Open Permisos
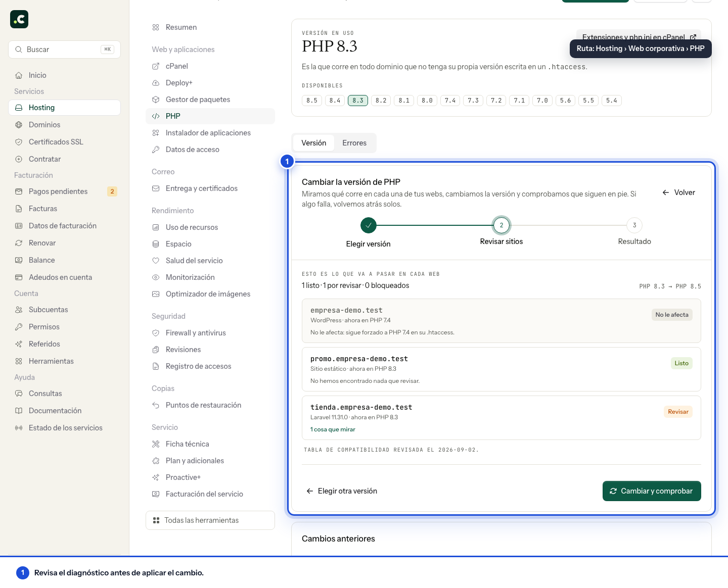This screenshot has height=588, width=728. coord(64,327)
